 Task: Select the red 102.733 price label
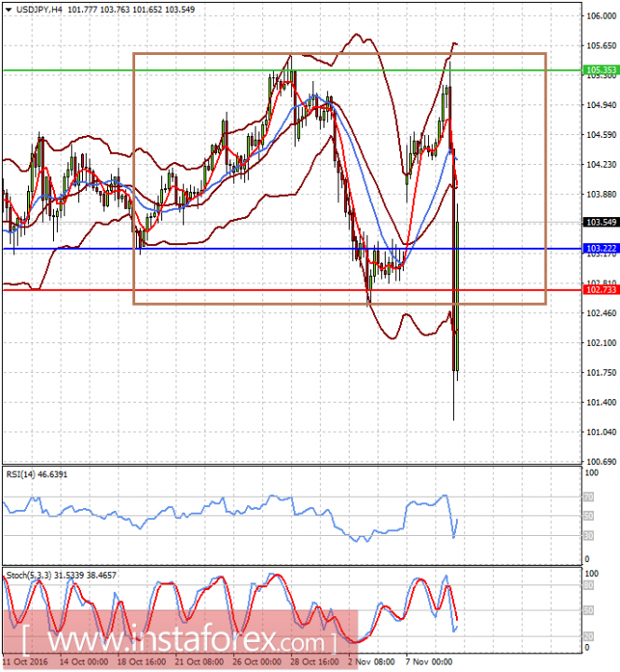[x=601, y=290]
